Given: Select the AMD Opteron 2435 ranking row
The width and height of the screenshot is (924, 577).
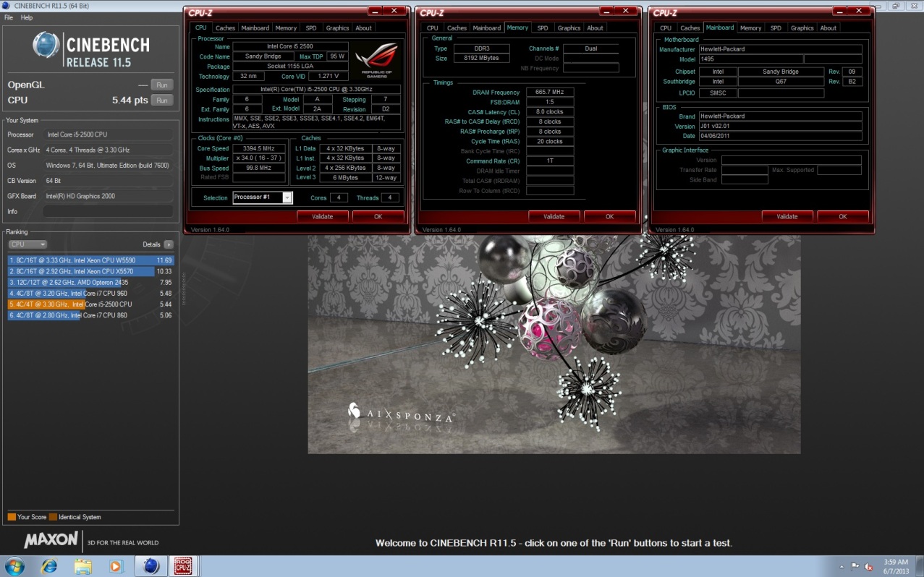Looking at the screenshot, I should tap(91, 282).
